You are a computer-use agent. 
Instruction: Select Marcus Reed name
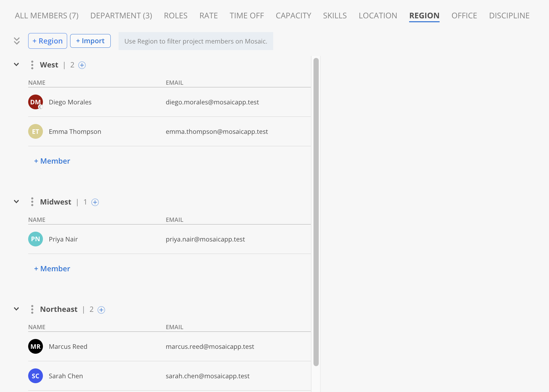point(68,347)
